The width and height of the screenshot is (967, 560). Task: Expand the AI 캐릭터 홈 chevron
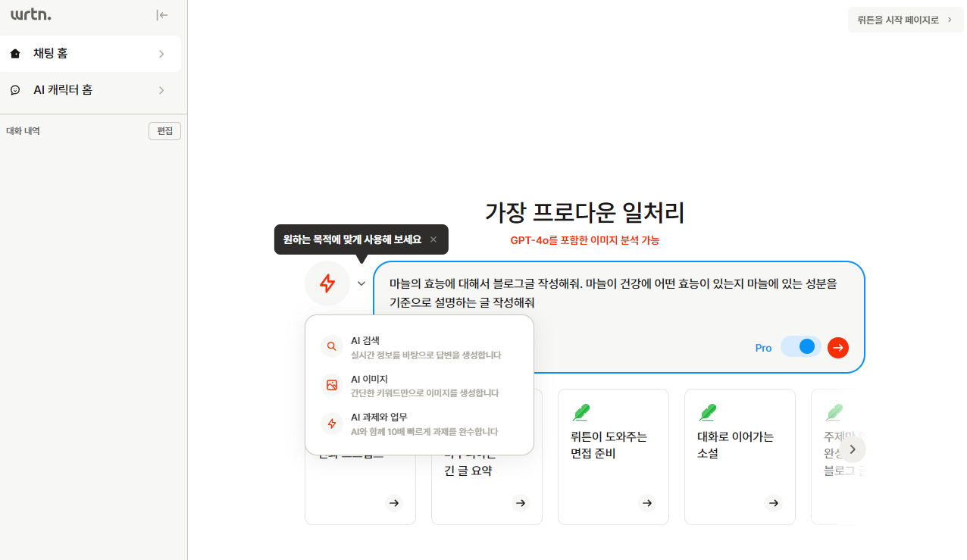pyautogui.click(x=161, y=90)
